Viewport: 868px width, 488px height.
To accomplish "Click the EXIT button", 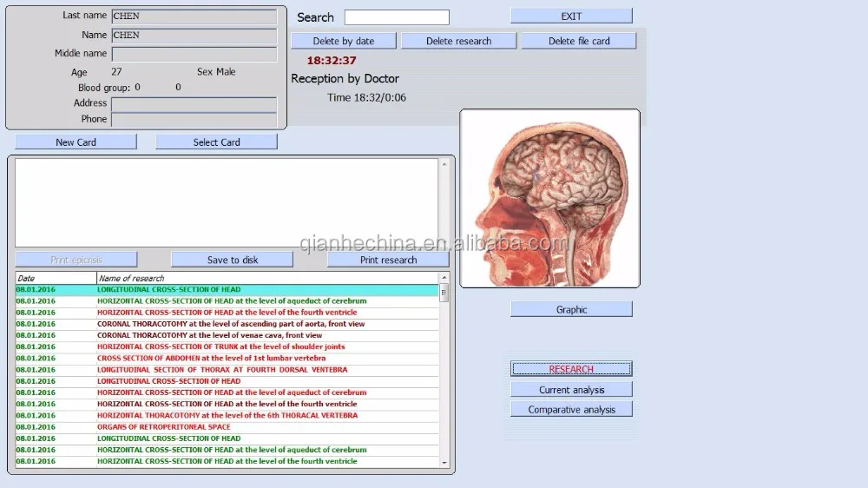I will [x=571, y=16].
